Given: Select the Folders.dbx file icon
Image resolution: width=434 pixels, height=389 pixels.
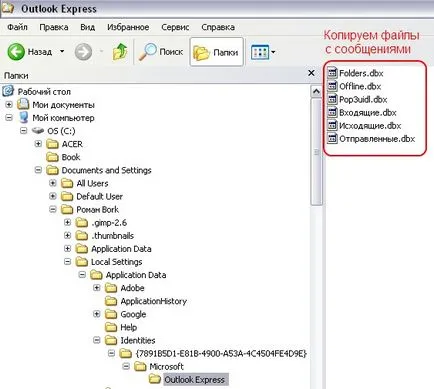Looking at the screenshot, I should tap(332, 73).
